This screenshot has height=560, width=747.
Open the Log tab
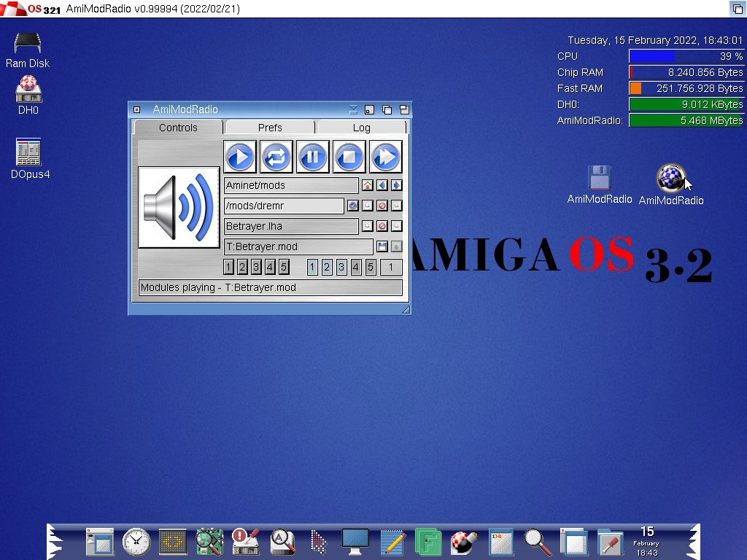tap(362, 128)
